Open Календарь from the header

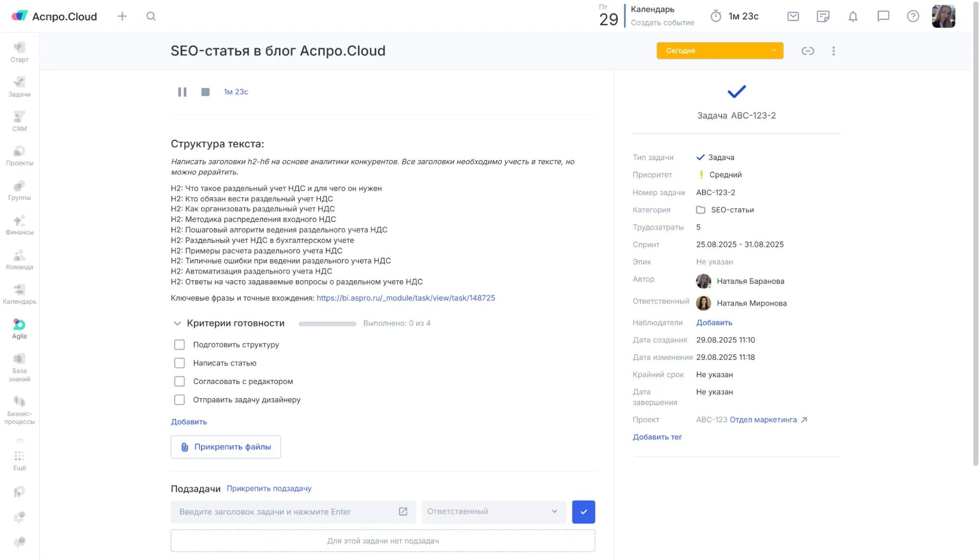pos(652,9)
